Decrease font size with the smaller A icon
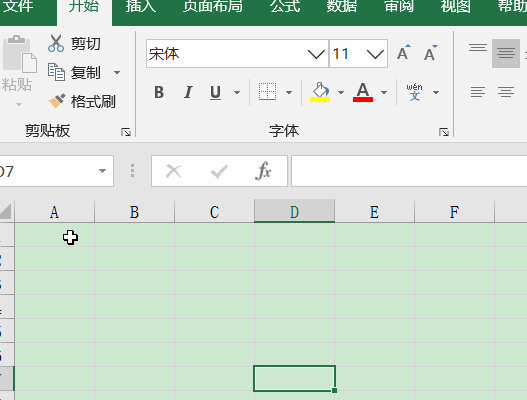 (x=430, y=53)
